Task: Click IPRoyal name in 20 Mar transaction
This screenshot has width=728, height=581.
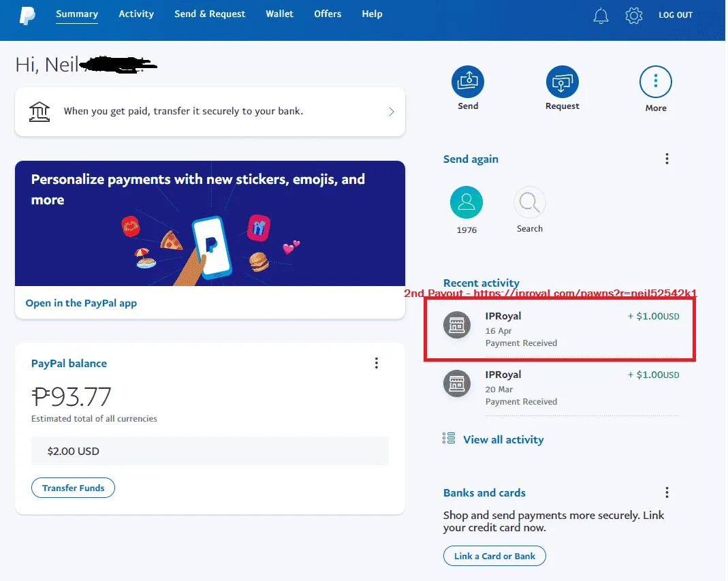Action: pyautogui.click(x=503, y=375)
